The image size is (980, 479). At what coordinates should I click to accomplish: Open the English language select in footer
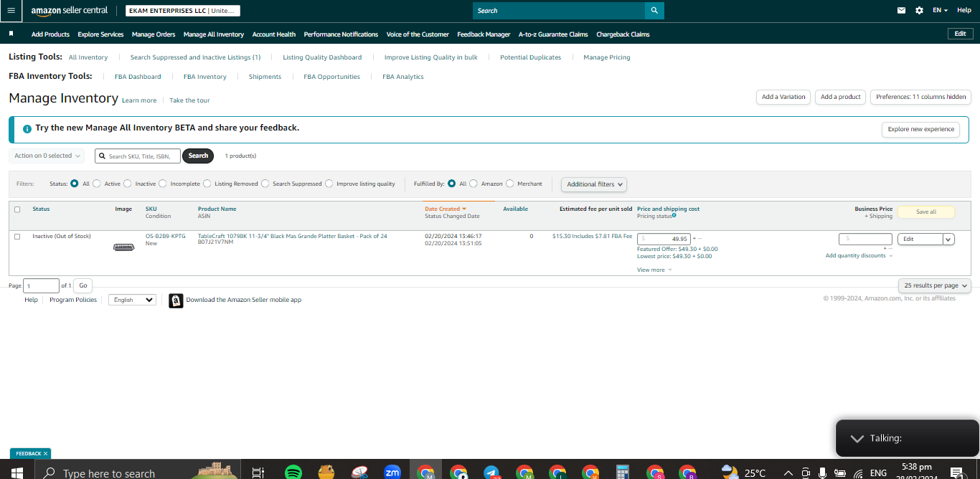coord(132,300)
